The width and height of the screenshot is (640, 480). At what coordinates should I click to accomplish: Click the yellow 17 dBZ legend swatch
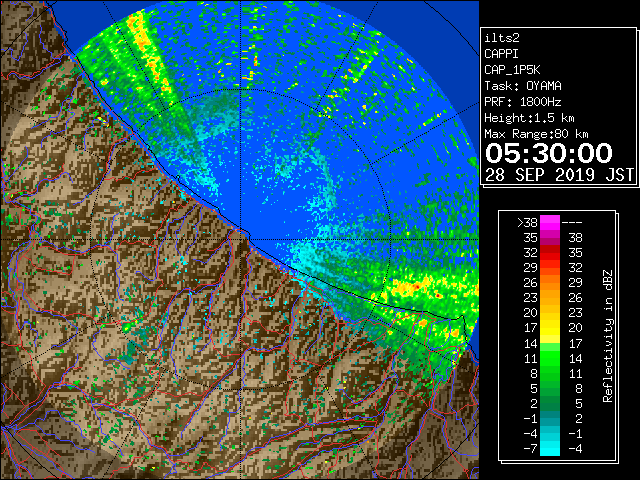550,328
